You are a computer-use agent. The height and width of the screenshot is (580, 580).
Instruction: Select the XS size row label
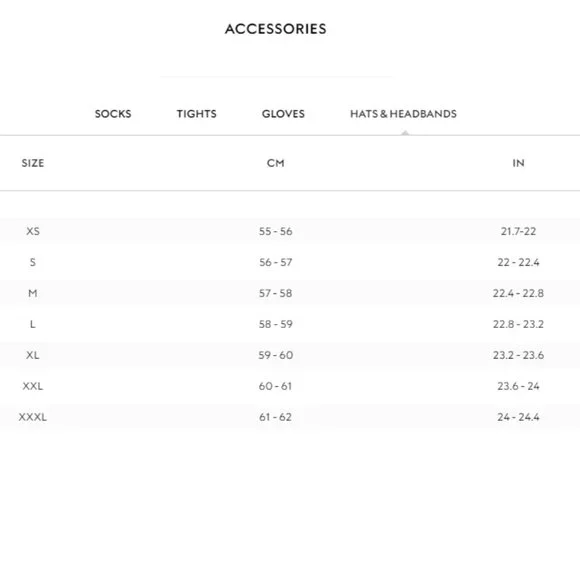pyautogui.click(x=33, y=231)
